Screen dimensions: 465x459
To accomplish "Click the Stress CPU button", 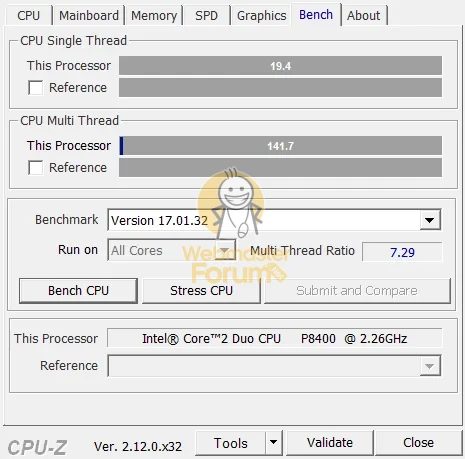I will click(x=201, y=291).
